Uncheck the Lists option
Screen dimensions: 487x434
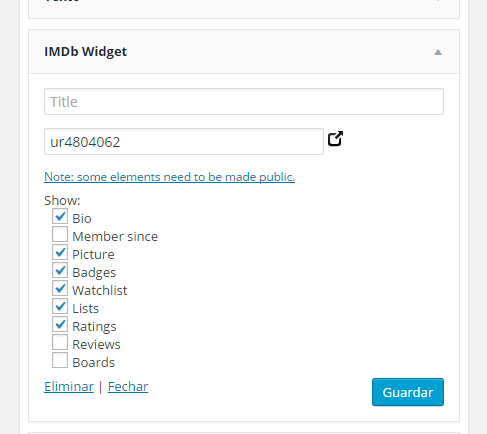pos(60,306)
